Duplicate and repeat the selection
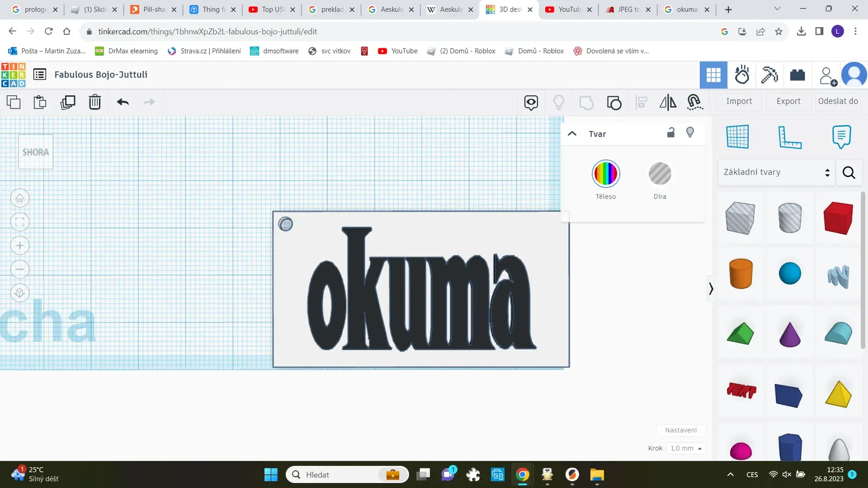This screenshot has width=868, height=488. coord(68,102)
